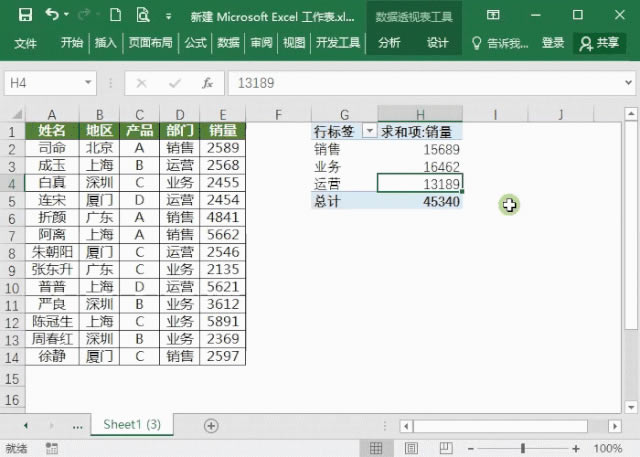Open the 分析 PivotTable tab
640x457 pixels.
(x=389, y=43)
